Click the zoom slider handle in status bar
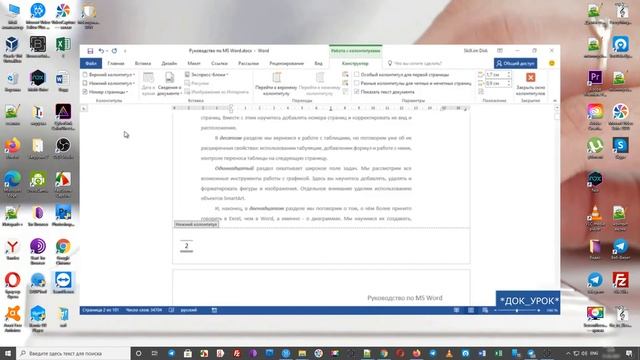The image size is (640, 360). (517, 311)
